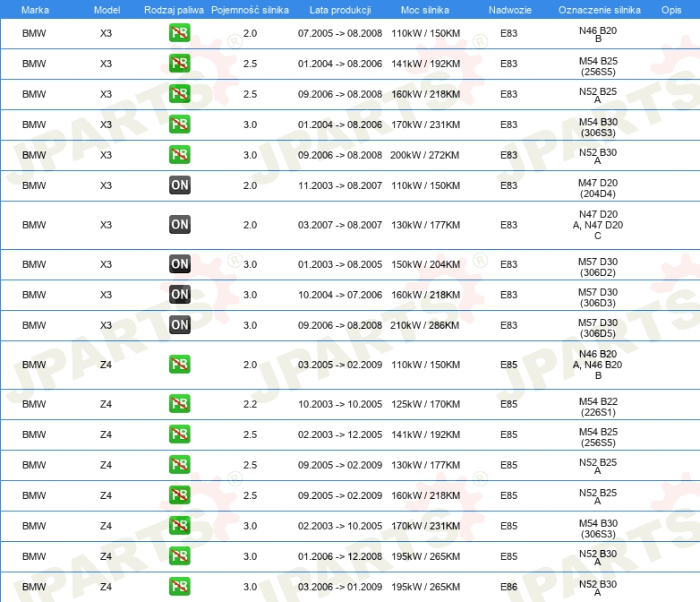The width and height of the screenshot is (700, 602).
Task: Select engine code N46 B20 A, N46 B20 B
Action: click(598, 365)
